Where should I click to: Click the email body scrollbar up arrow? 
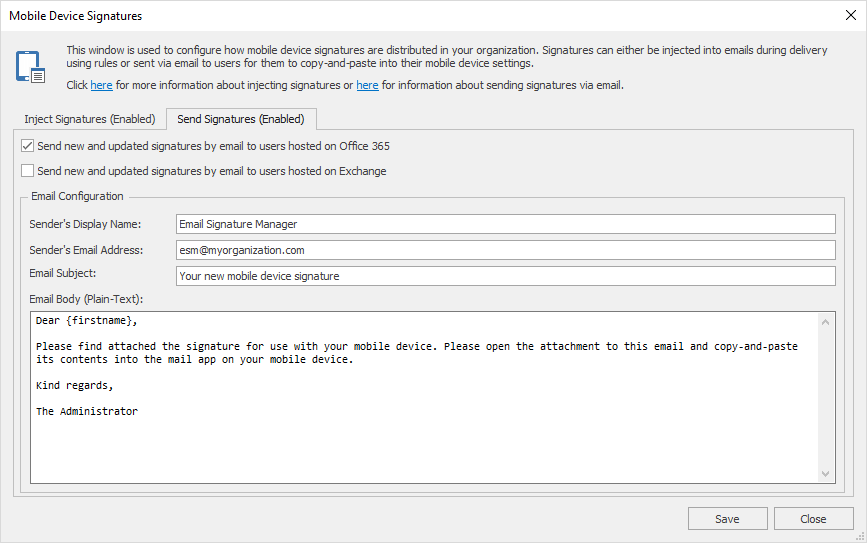pos(826,321)
